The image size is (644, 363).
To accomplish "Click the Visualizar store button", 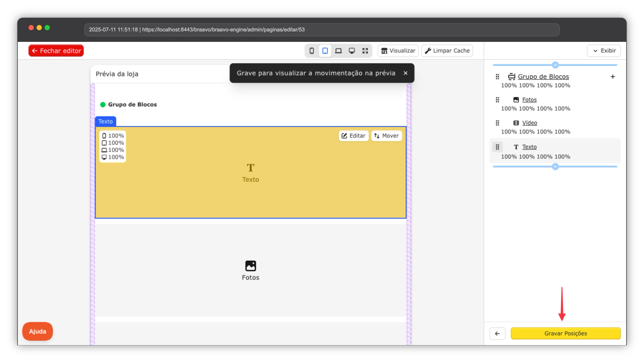I will click(x=398, y=51).
